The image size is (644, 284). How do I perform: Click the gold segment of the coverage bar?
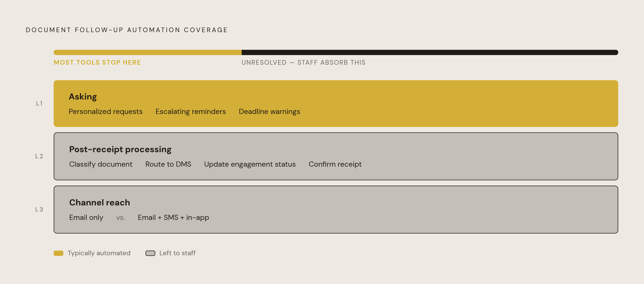click(148, 52)
